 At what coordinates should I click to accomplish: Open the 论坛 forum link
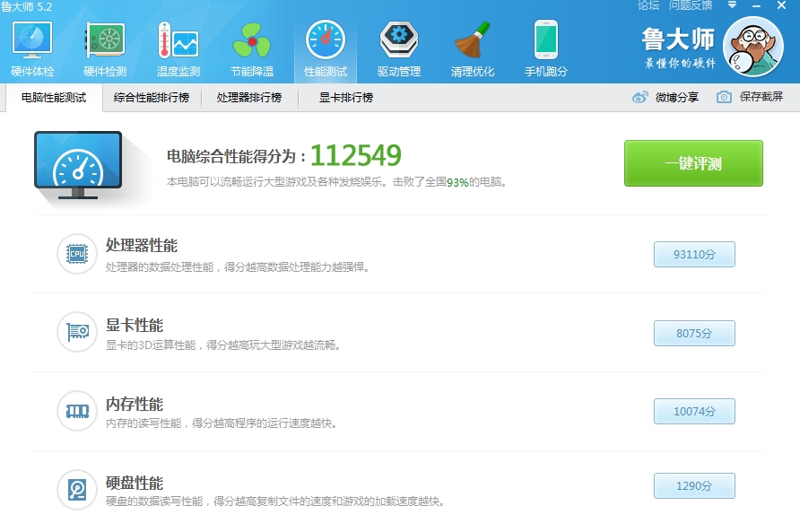pyautogui.click(x=648, y=5)
